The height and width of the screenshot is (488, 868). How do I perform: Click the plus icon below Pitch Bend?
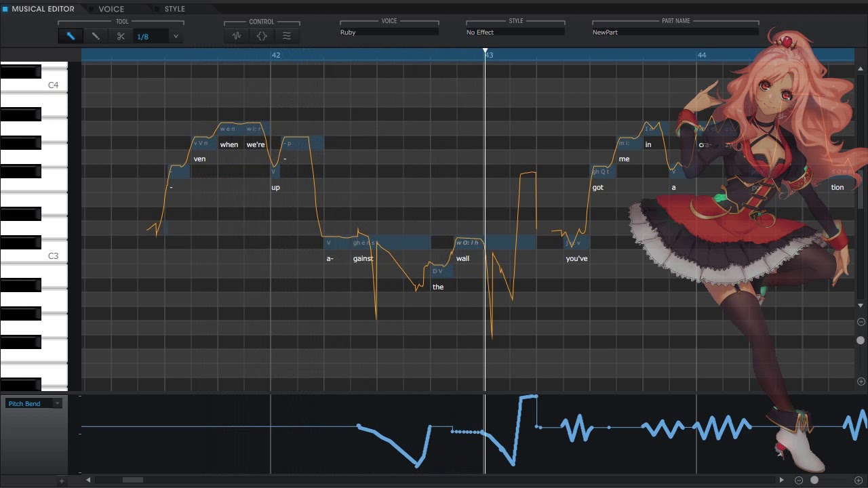(x=62, y=481)
